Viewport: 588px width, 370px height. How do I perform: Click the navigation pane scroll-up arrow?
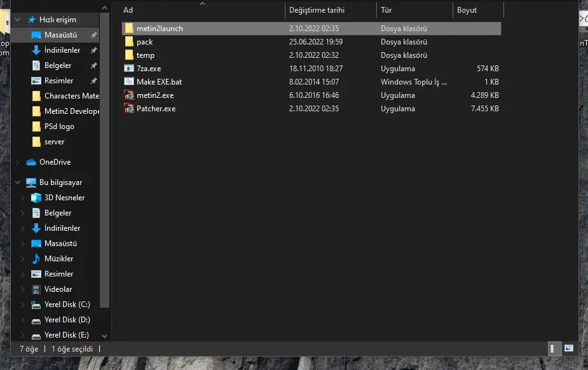(105, 8)
